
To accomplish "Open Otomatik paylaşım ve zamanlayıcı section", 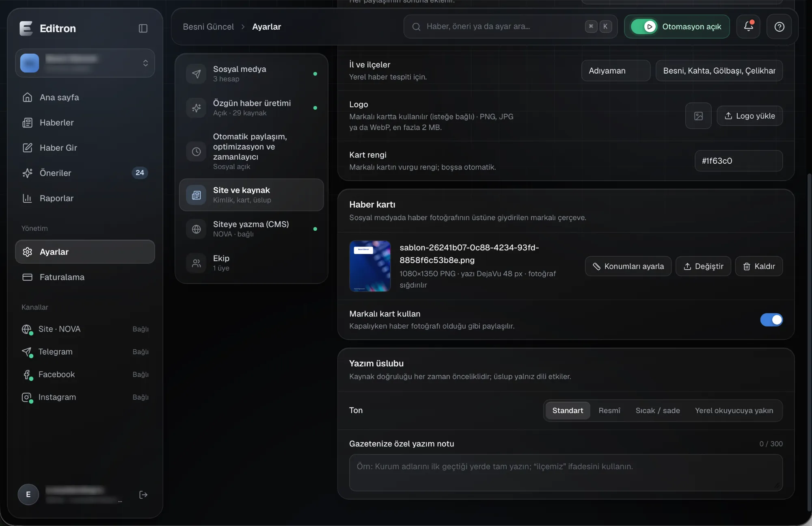I will [251, 151].
